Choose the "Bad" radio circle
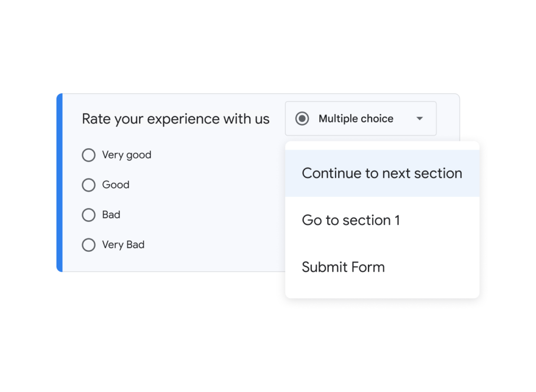The width and height of the screenshot is (536, 392). [x=89, y=215]
